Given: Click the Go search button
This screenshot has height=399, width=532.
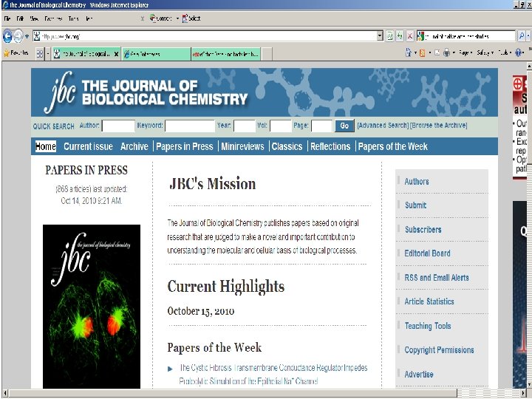Looking at the screenshot, I should coord(344,126).
